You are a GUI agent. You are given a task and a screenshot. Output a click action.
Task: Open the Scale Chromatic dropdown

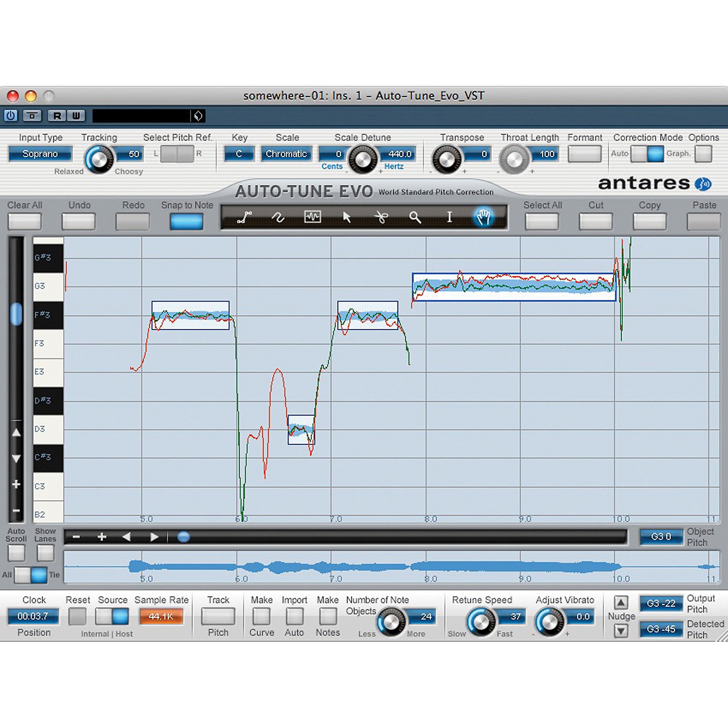[286, 154]
